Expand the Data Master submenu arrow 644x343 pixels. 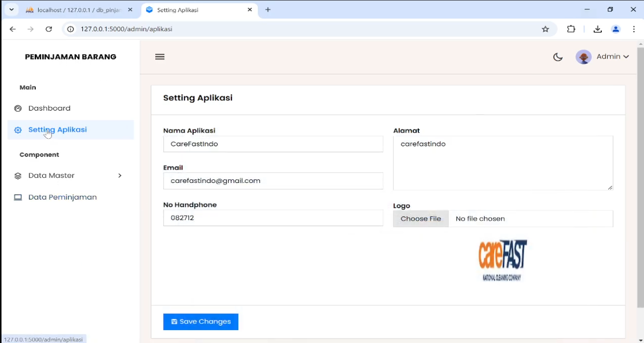120,175
